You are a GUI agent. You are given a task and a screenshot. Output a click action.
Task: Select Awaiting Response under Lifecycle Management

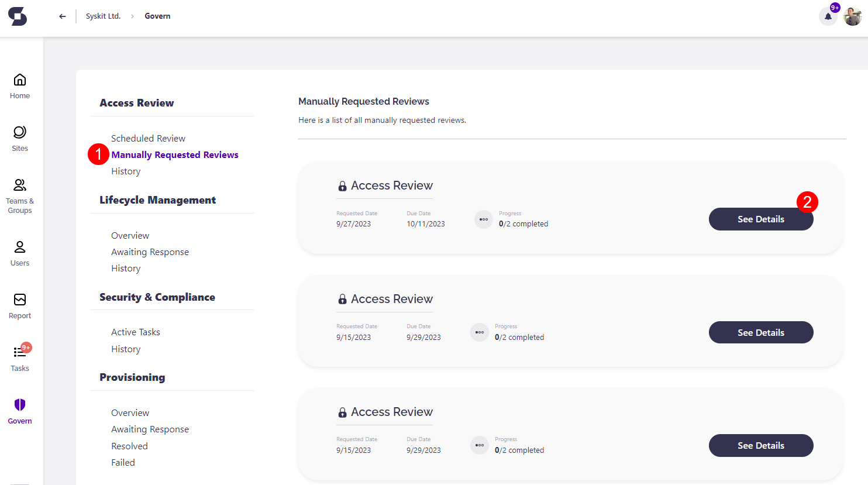[x=150, y=252]
